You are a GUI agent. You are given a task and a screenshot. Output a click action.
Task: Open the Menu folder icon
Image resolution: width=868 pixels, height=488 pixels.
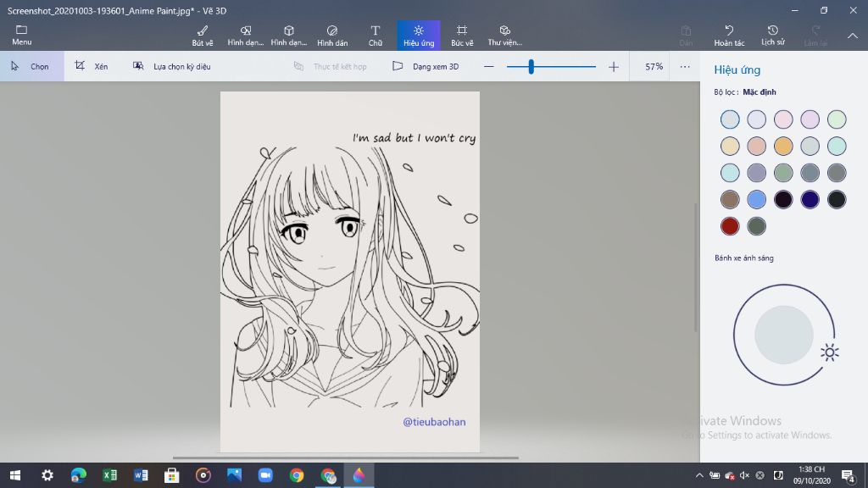point(21,35)
